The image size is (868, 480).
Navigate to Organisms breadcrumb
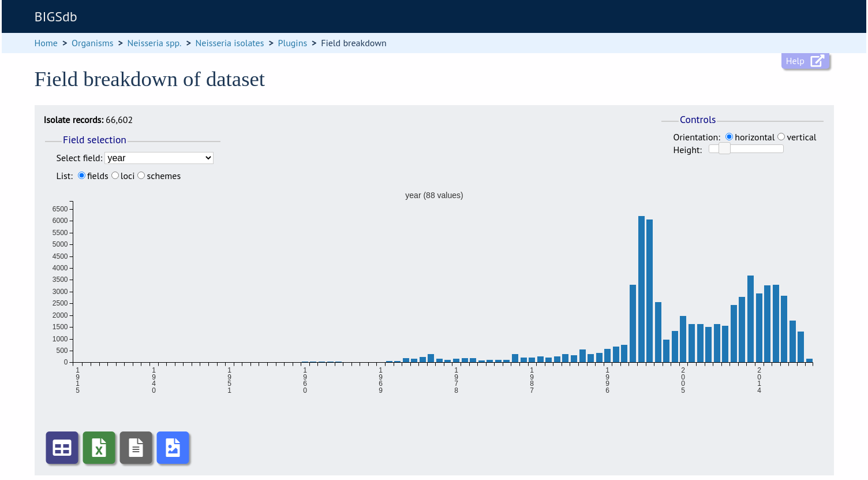92,43
